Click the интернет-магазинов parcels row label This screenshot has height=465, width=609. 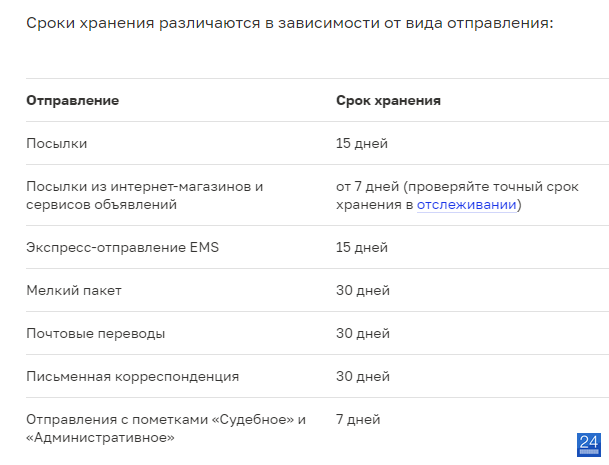[x=144, y=196]
